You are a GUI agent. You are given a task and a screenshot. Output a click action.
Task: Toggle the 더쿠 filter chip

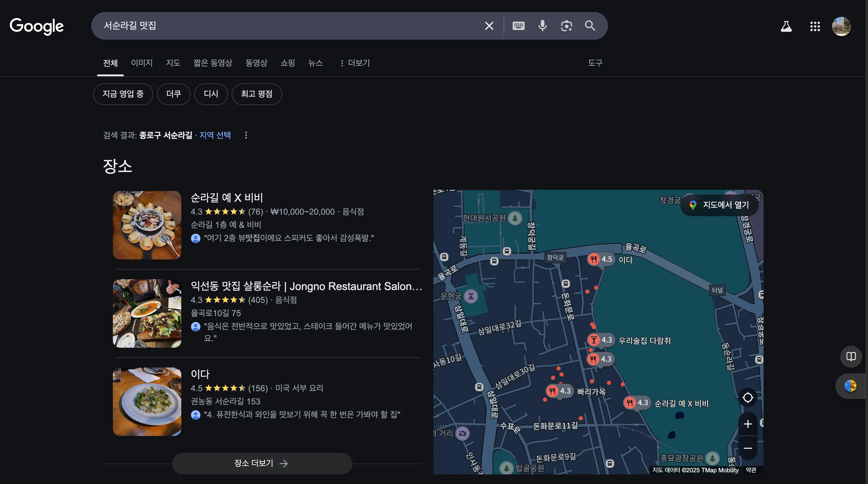coord(173,94)
